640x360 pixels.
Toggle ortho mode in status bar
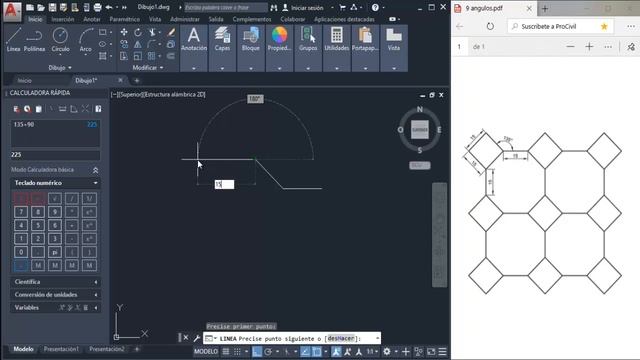pos(257,351)
